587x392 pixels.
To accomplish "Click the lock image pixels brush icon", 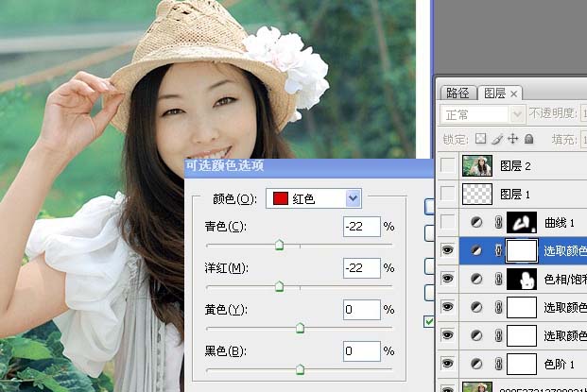I will (499, 139).
